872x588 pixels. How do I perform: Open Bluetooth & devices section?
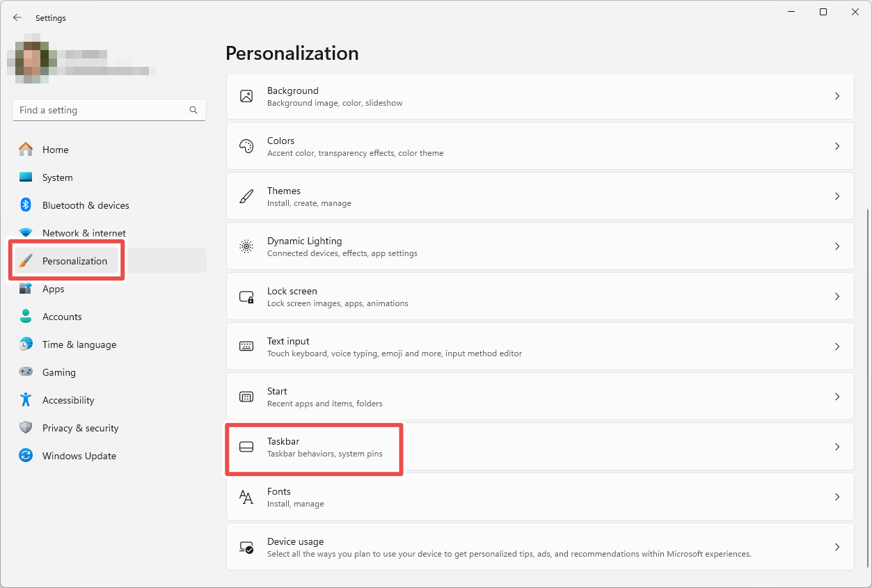(109, 205)
